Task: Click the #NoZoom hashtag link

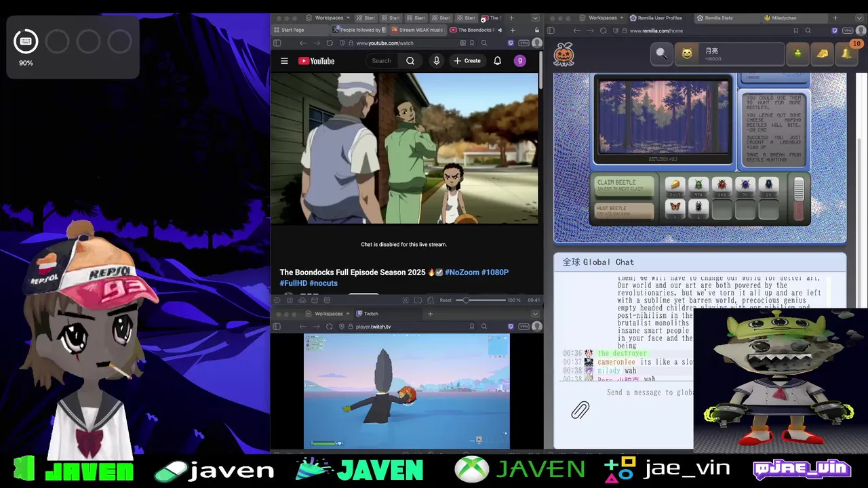Action: pos(462,272)
